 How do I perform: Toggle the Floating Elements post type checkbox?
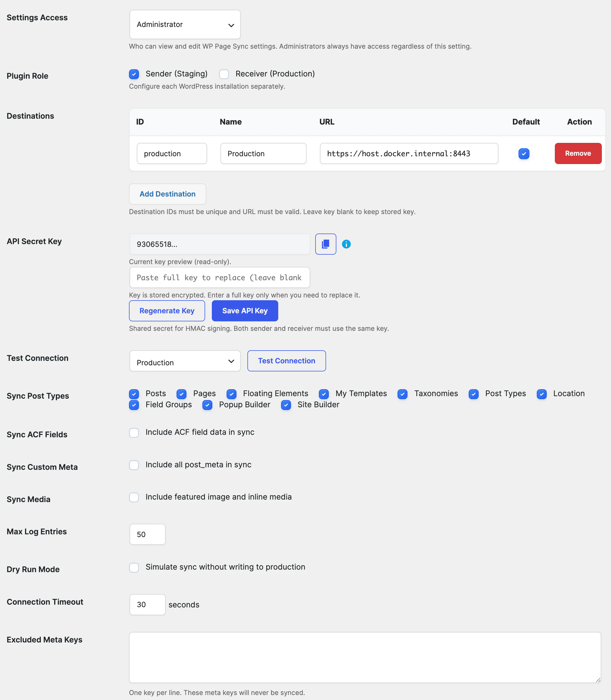coord(232,394)
